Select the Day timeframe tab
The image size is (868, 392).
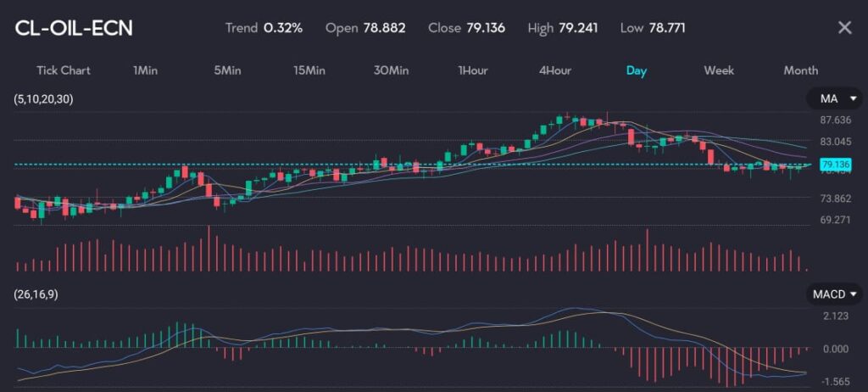[x=636, y=70]
